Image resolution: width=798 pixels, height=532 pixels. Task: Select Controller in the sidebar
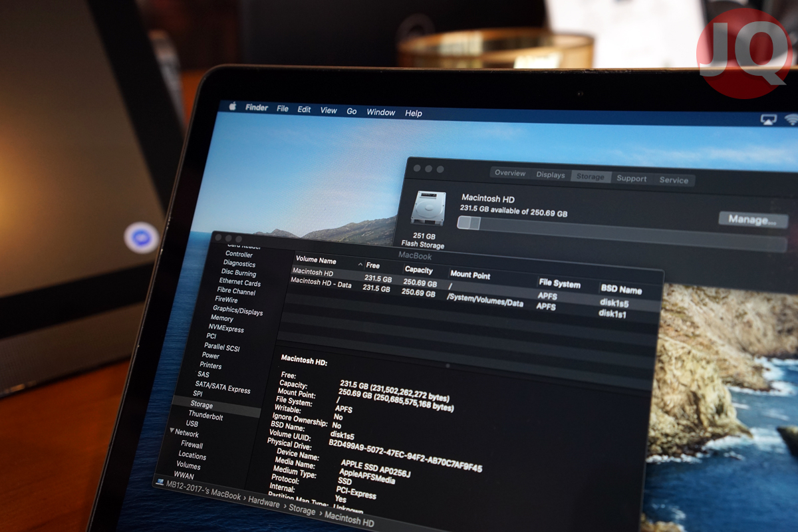coord(239,254)
